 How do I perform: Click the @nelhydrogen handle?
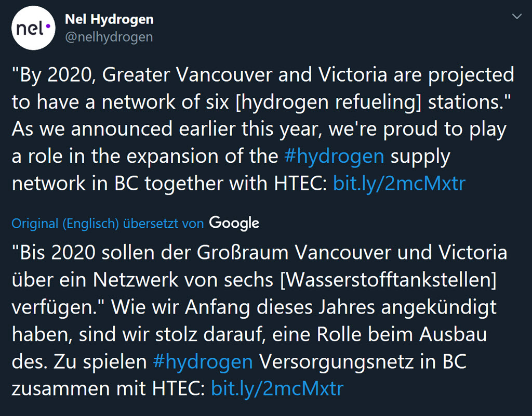pyautogui.click(x=109, y=37)
